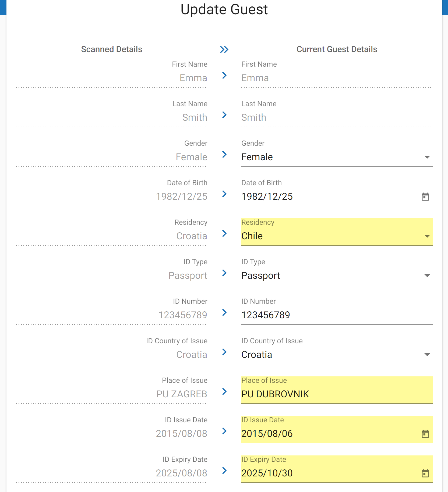Click the arrow to copy scanned First Name
448x492 pixels.
[x=224, y=76]
